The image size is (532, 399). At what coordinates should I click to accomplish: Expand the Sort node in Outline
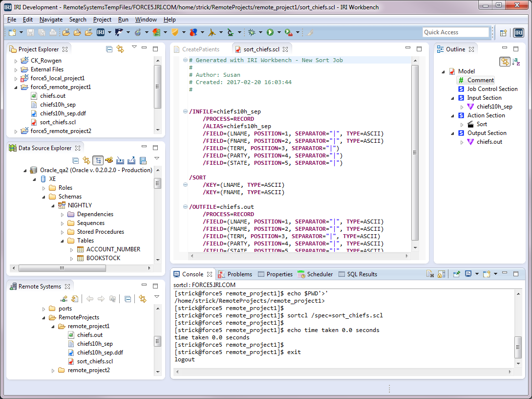click(x=462, y=124)
